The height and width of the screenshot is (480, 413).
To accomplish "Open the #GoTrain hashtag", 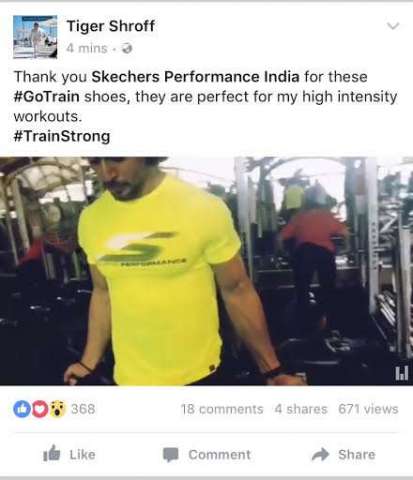I will 47,97.
